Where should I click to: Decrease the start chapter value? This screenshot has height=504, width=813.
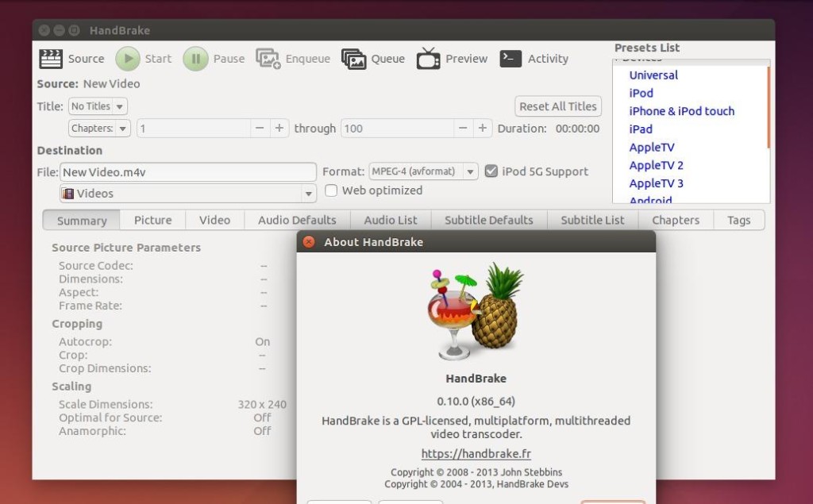point(260,128)
